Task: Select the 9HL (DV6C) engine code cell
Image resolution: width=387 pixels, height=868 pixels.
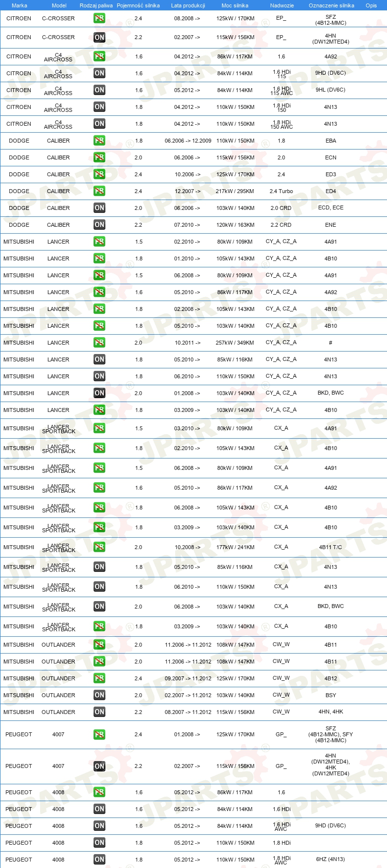Action: point(331,90)
